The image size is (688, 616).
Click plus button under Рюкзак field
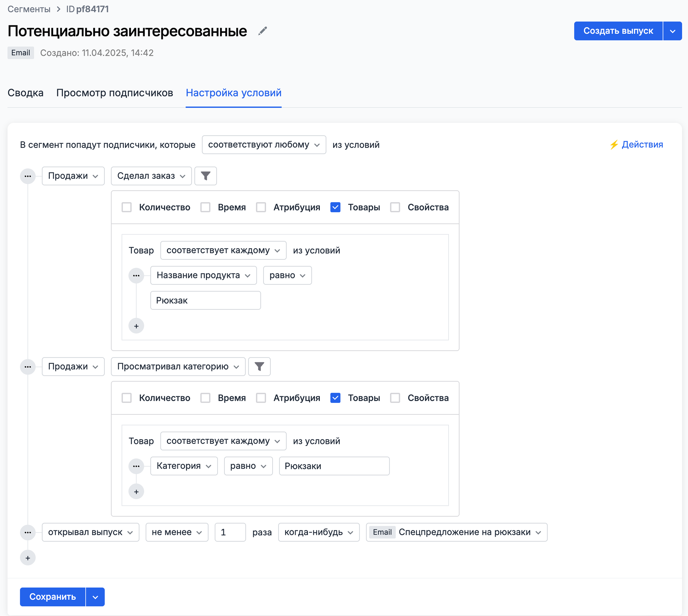(136, 326)
